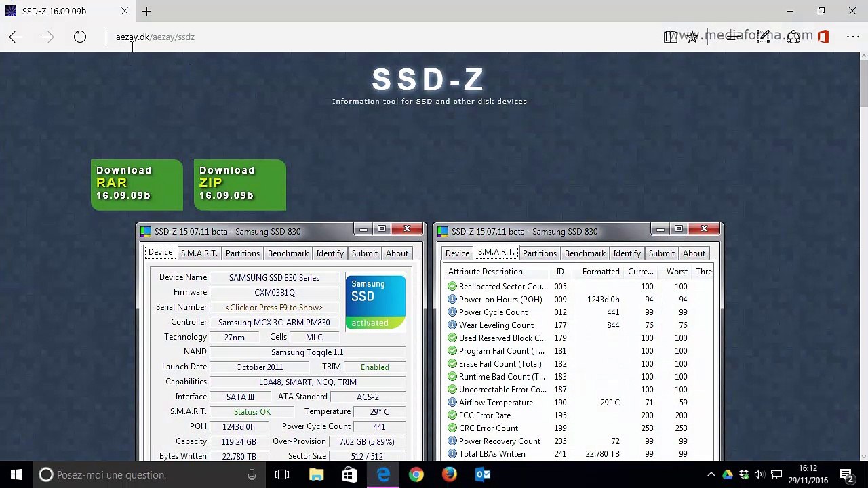868x488 pixels.
Task: Open Task View
Action: click(282, 475)
